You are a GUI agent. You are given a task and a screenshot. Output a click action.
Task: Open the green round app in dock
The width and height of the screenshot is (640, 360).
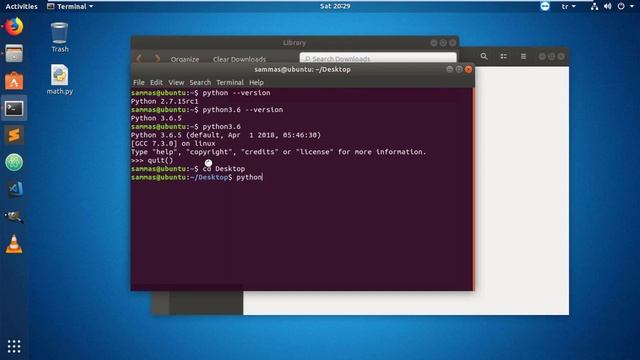(x=14, y=162)
